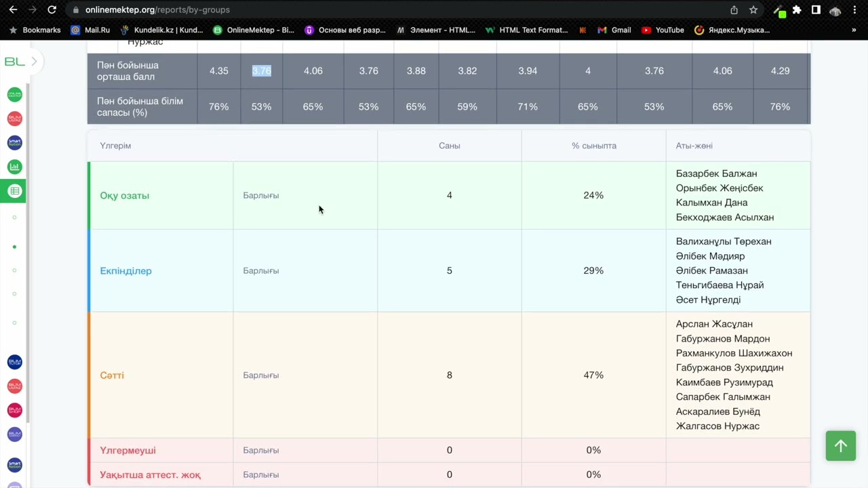
Task: Click the filled green dot in the sidebar
Action: (x=14, y=247)
